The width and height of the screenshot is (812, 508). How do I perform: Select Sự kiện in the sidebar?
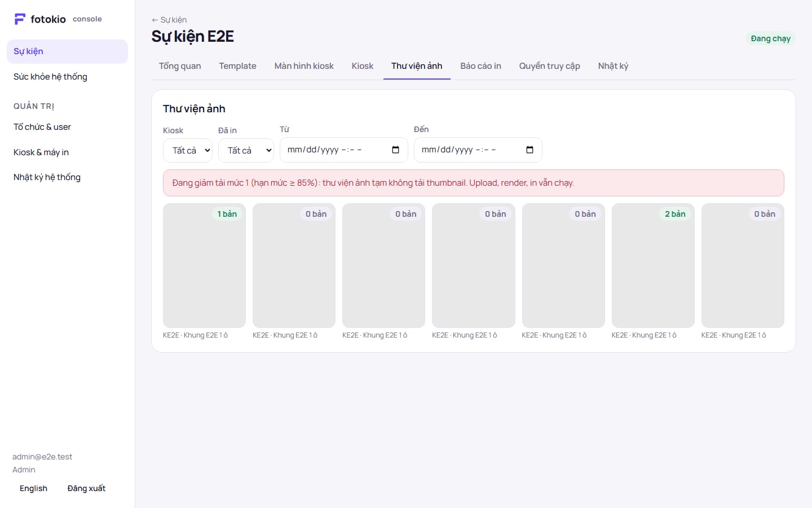67,51
